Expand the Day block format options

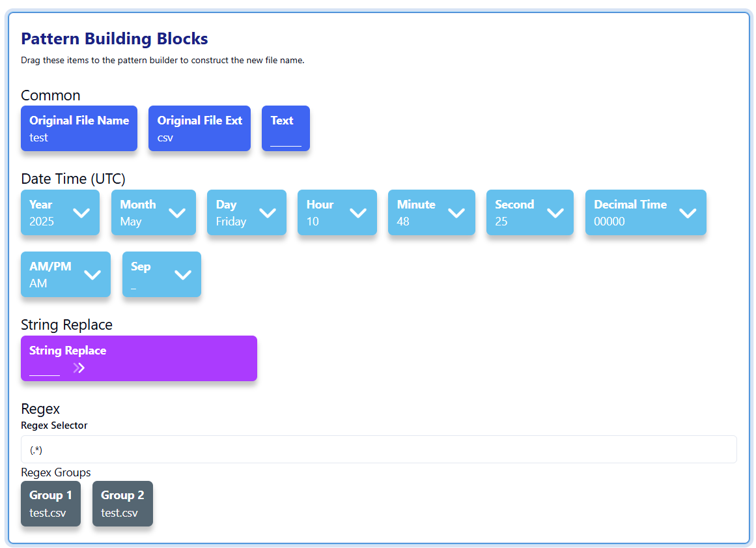[x=268, y=213]
